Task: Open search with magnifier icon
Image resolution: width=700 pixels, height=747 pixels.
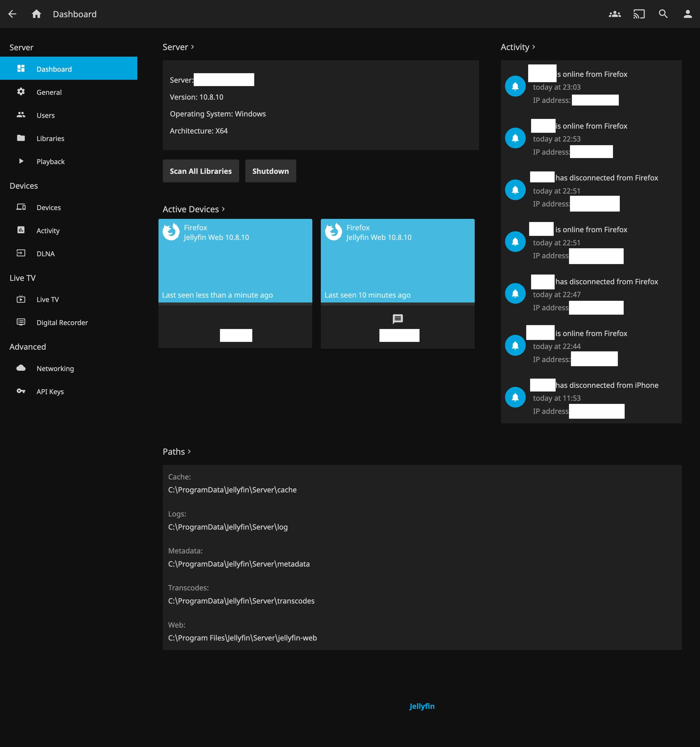Action: click(x=663, y=14)
